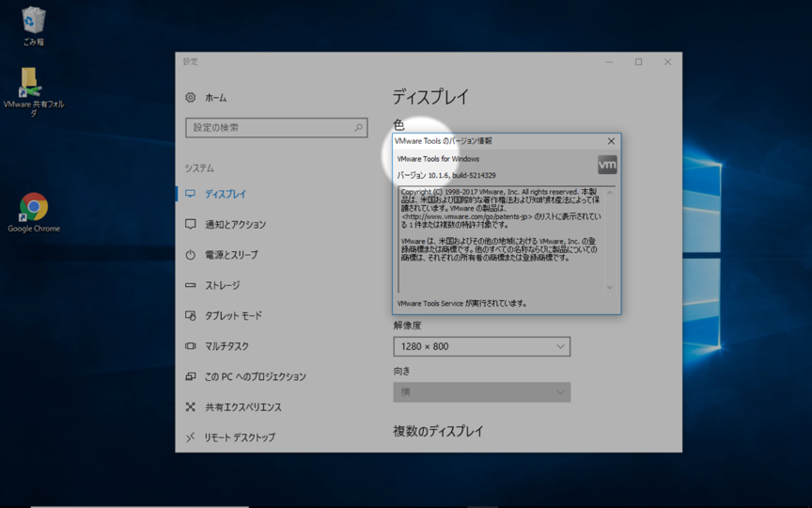Image resolution: width=812 pixels, height=508 pixels.
Task: Click the multitasking icon beside マルチタスク
Action: [x=191, y=346]
